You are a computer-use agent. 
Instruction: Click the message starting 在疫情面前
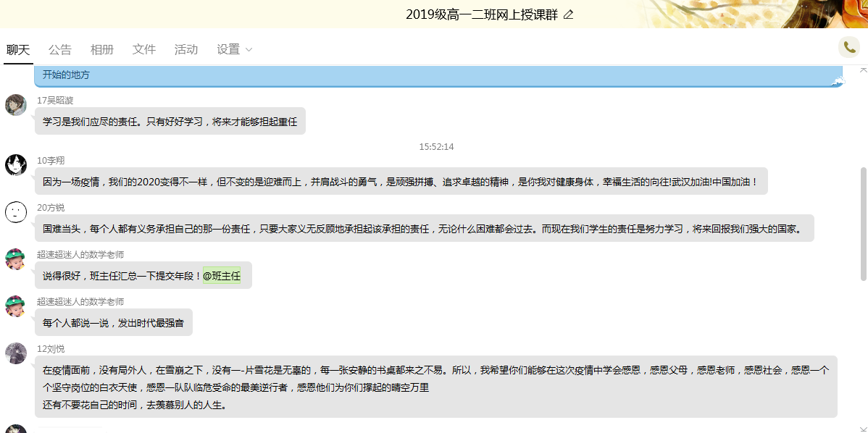click(x=436, y=387)
